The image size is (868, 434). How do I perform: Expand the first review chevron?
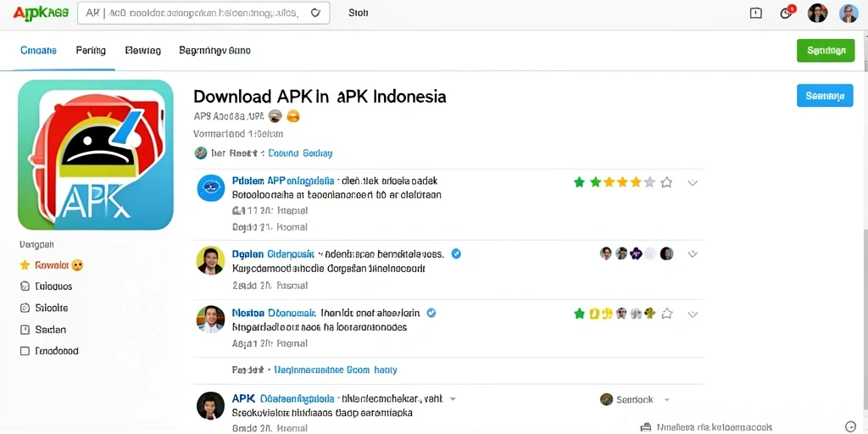[692, 183]
